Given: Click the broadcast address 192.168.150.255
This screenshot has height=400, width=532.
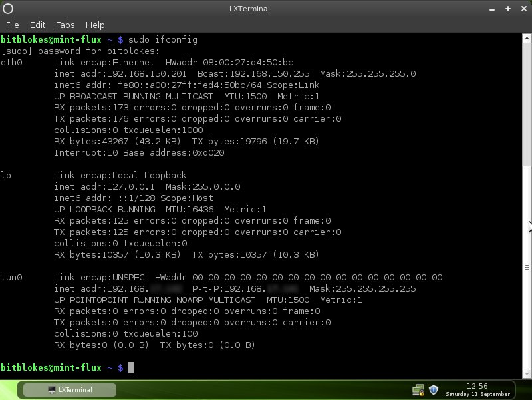Looking at the screenshot, I should [x=269, y=74].
